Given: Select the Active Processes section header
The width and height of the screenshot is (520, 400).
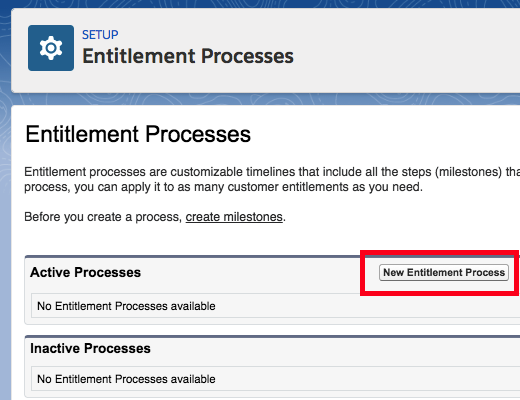Looking at the screenshot, I should click(85, 272).
